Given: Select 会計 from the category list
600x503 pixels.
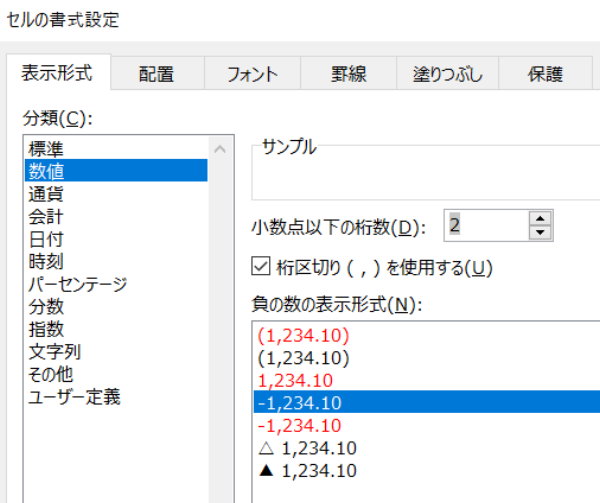Looking at the screenshot, I should tap(47, 216).
